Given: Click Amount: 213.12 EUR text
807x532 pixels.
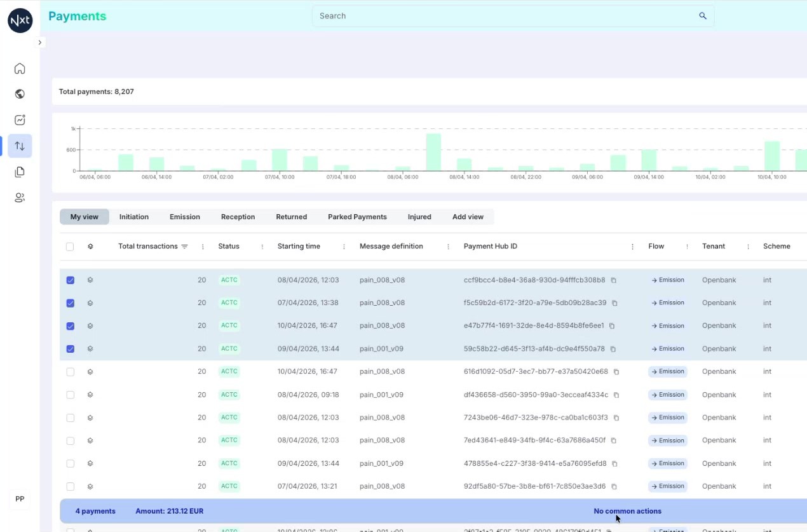Looking at the screenshot, I should tap(169, 511).
